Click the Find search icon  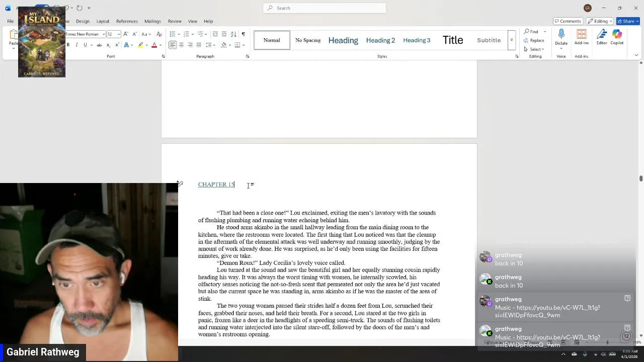(527, 32)
